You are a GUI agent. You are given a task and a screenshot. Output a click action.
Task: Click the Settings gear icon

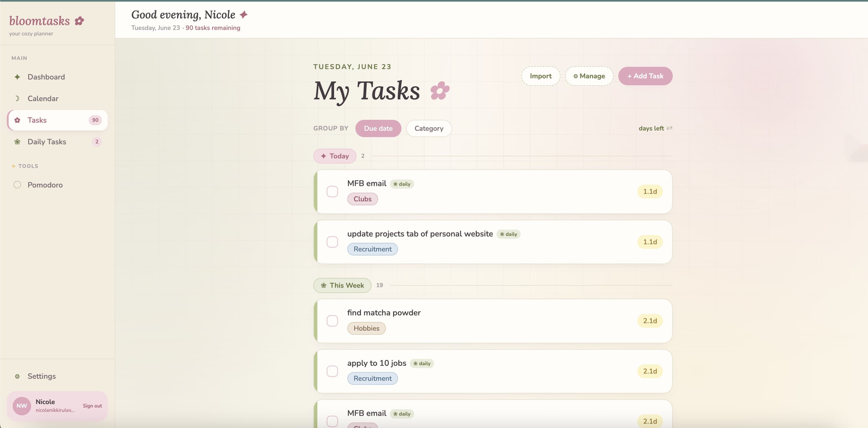[x=17, y=376]
